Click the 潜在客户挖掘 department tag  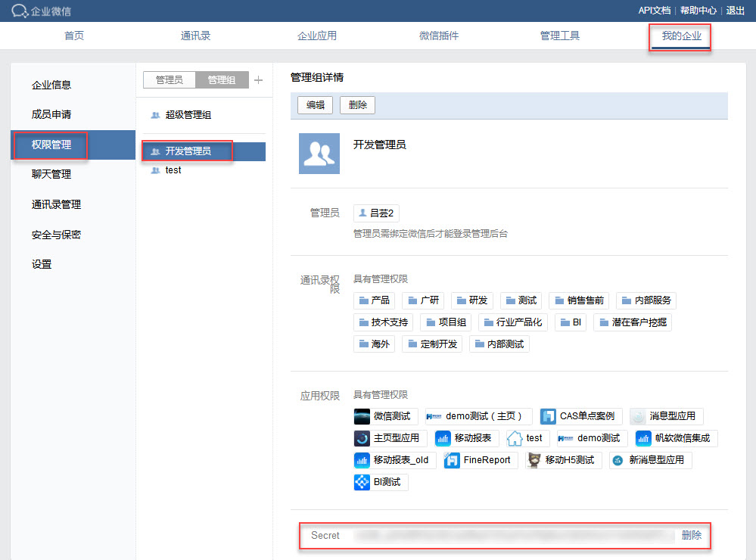(x=633, y=322)
